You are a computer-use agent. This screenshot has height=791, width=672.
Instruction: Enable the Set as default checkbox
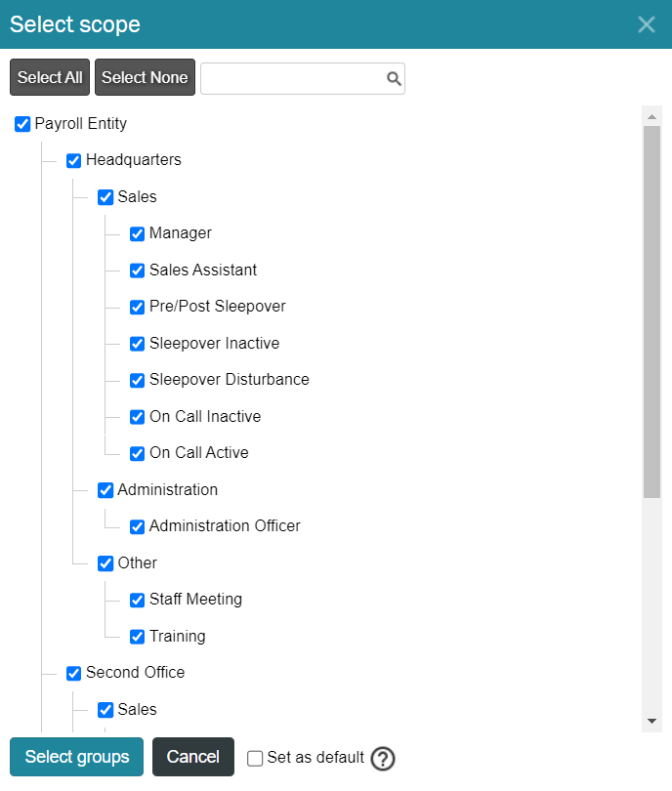[255, 758]
